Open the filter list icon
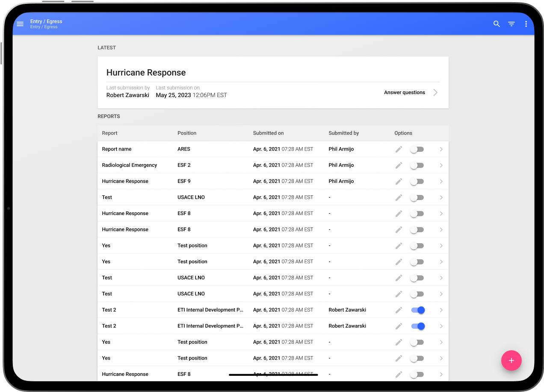 (511, 24)
